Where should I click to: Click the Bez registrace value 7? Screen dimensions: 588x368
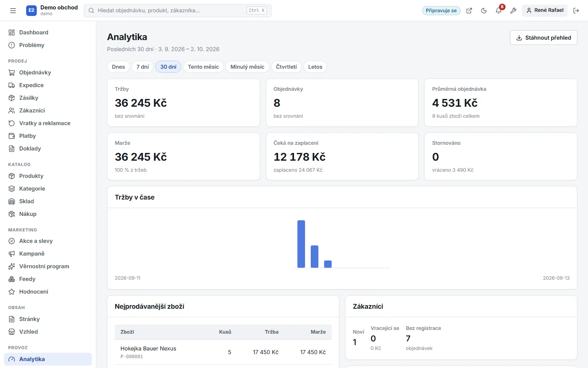(408, 339)
